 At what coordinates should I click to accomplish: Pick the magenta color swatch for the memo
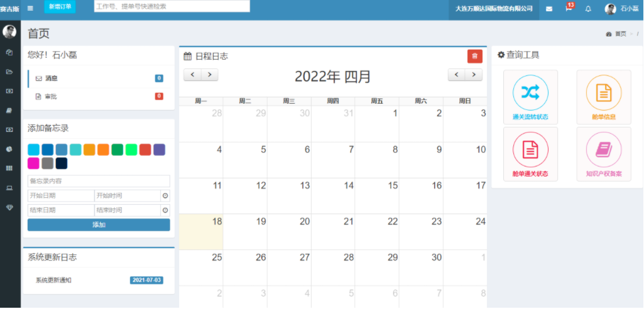[x=33, y=163]
